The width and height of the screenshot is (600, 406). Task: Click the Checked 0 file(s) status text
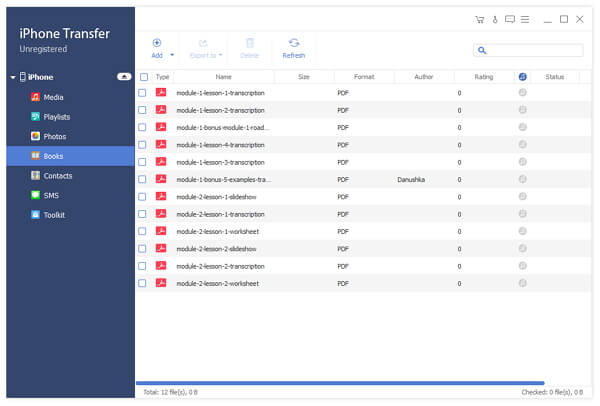coord(552,392)
